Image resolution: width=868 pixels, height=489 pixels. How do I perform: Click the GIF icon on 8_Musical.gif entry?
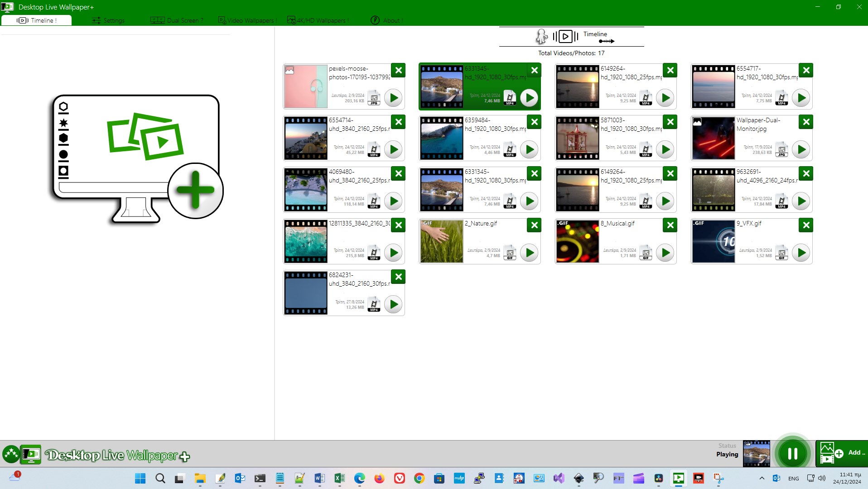coord(646,253)
